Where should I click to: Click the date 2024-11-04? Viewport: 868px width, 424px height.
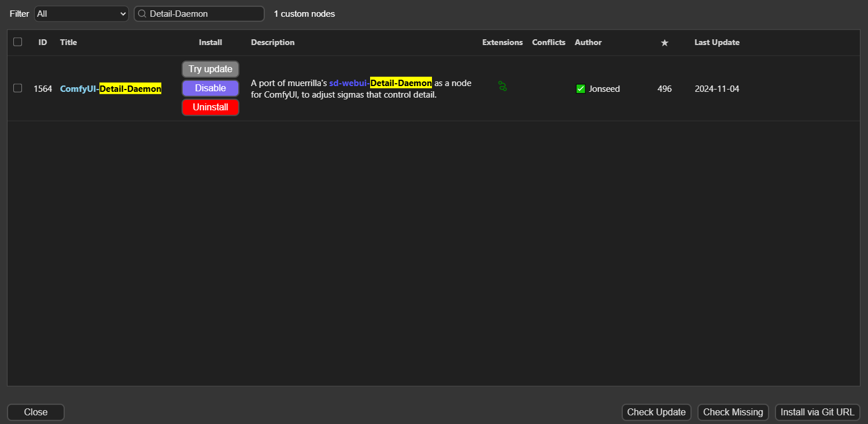click(x=717, y=89)
